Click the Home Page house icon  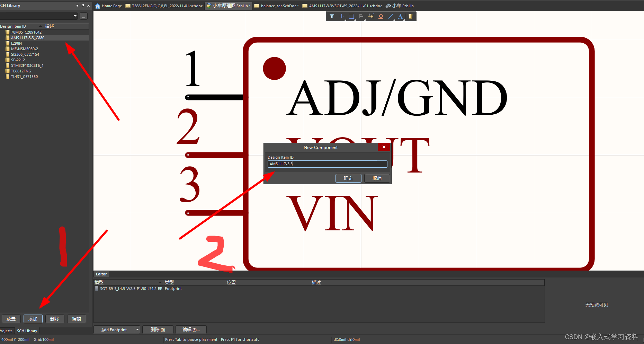pos(98,6)
